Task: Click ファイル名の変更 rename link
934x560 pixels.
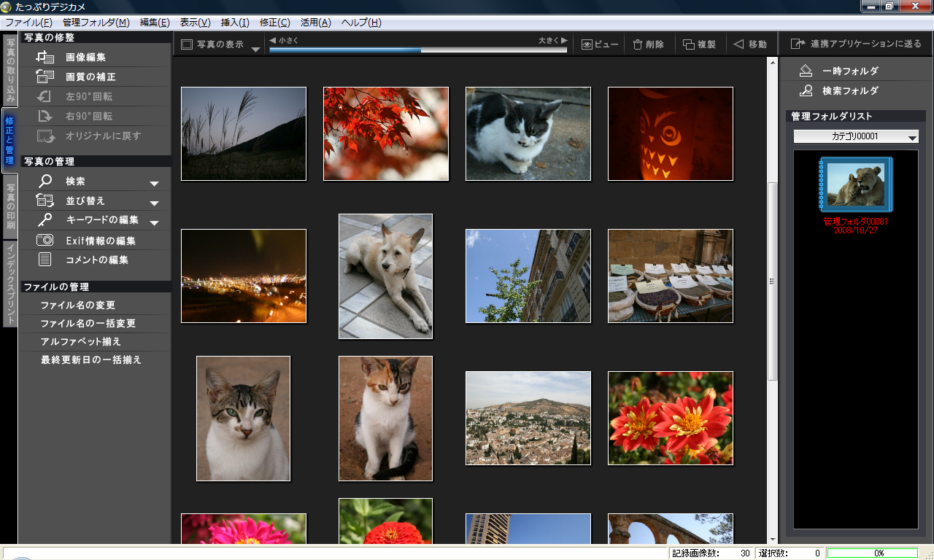Action: click(78, 306)
